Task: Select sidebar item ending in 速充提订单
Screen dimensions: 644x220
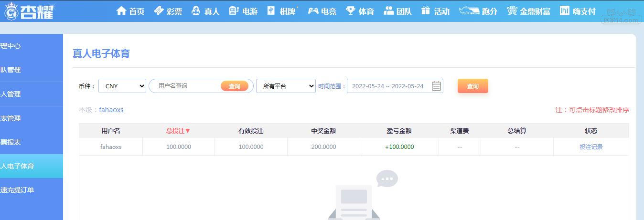Action: click(x=32, y=190)
